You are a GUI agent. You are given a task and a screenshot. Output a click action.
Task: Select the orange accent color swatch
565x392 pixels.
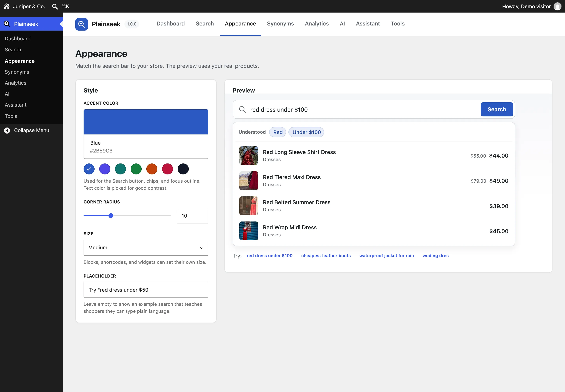tap(152, 169)
